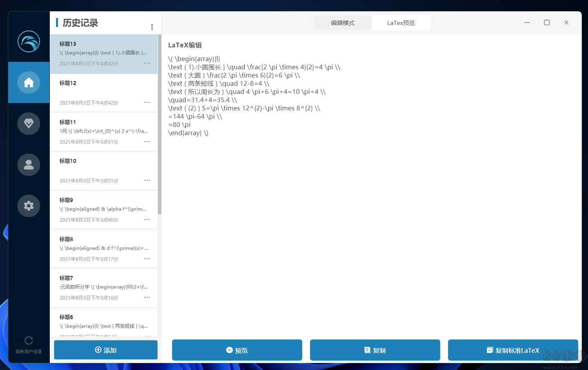The width and height of the screenshot is (588, 370).
Task: Click the 预览 button
Action: click(x=237, y=350)
